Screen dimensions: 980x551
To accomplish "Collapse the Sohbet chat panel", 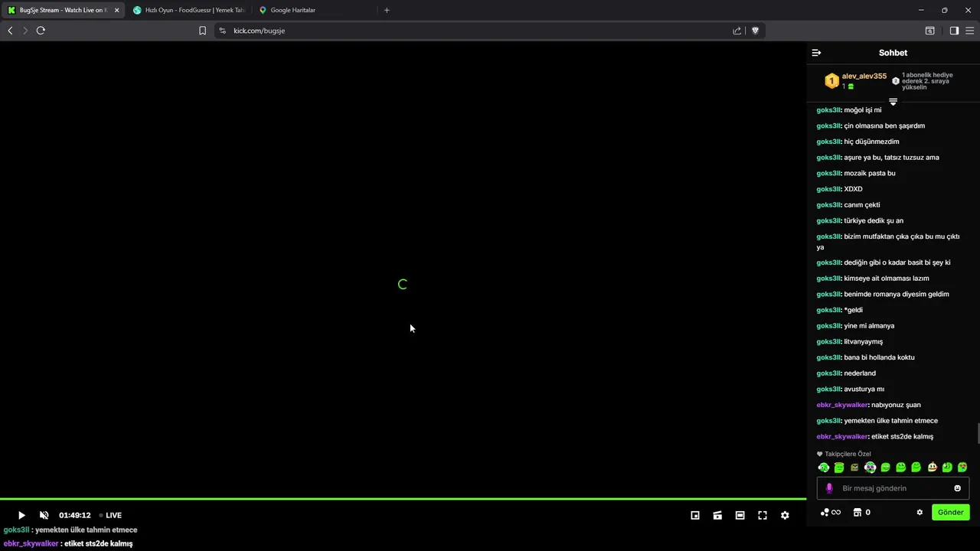I will click(x=816, y=53).
